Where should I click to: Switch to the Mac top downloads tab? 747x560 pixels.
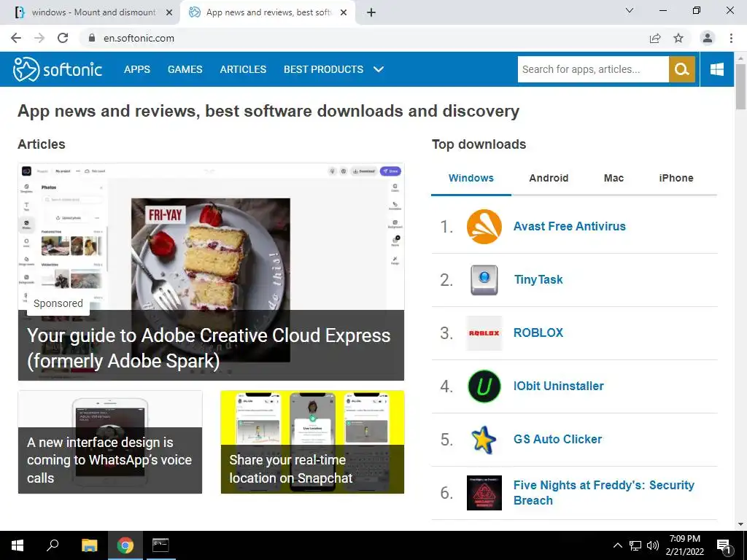point(614,178)
